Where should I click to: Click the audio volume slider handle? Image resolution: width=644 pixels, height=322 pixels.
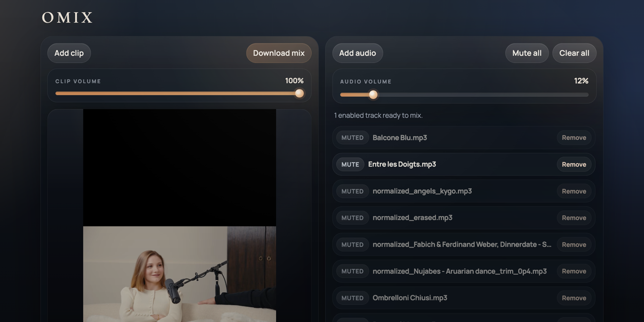(373, 95)
